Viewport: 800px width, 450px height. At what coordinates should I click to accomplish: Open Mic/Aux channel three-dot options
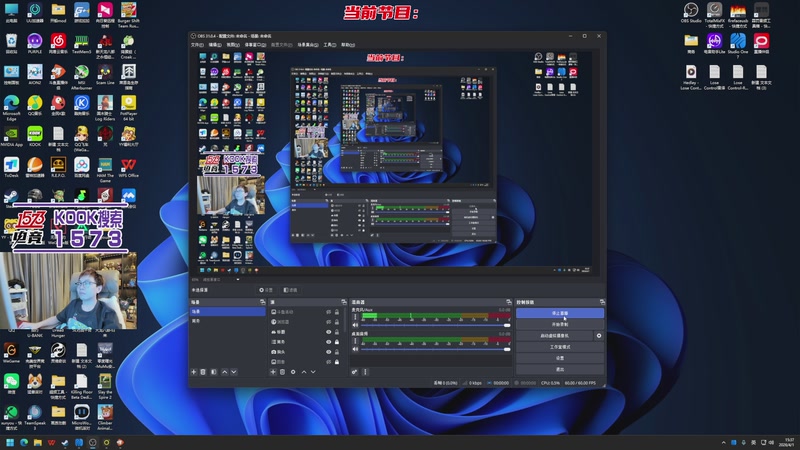tap(356, 317)
